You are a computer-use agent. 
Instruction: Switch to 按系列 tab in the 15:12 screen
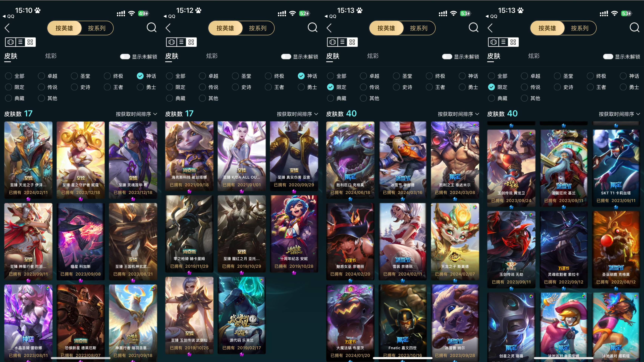[x=258, y=28]
